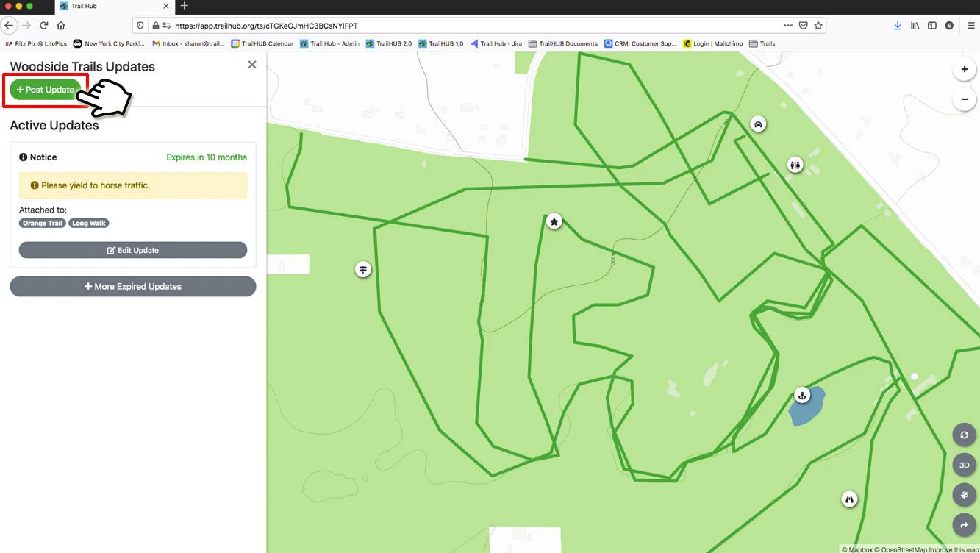This screenshot has height=553, width=980.
Task: Click the share arrow round button
Action: [x=964, y=525]
